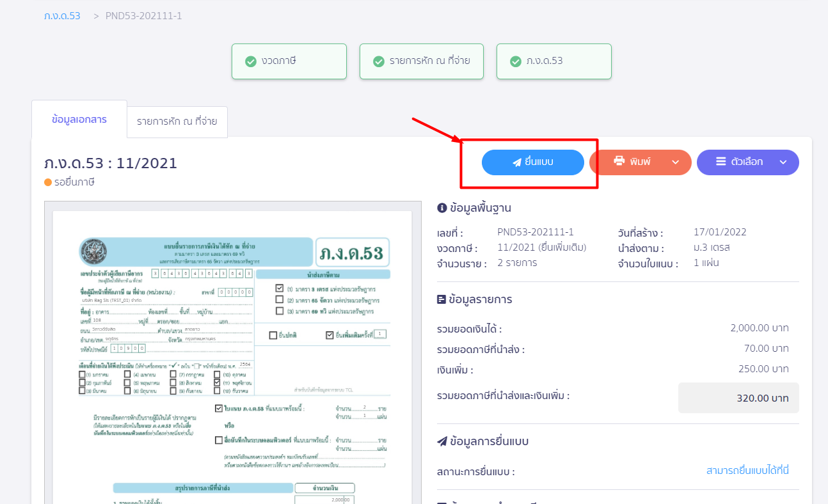
Task: Click the printer icon on พิมพ์ button
Action: click(619, 161)
